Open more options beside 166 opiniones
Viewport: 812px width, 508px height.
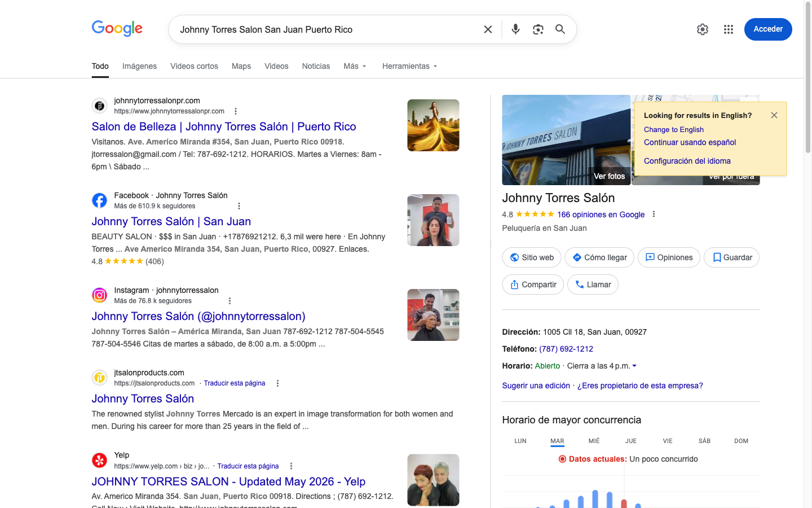pyautogui.click(x=654, y=214)
